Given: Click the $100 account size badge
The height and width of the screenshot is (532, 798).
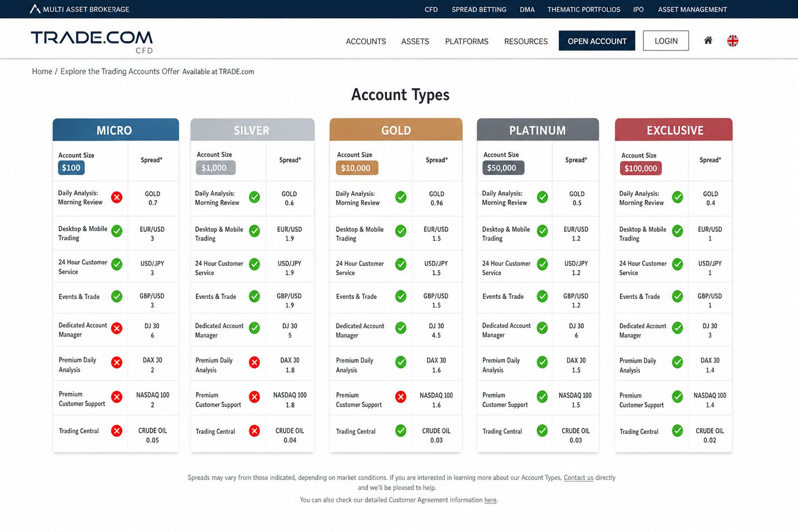Looking at the screenshot, I should (x=71, y=168).
